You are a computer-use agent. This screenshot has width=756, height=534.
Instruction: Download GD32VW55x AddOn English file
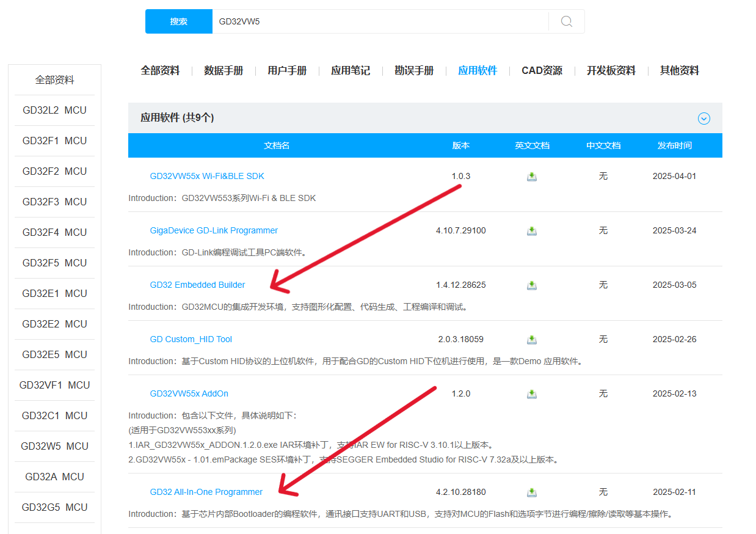click(532, 394)
